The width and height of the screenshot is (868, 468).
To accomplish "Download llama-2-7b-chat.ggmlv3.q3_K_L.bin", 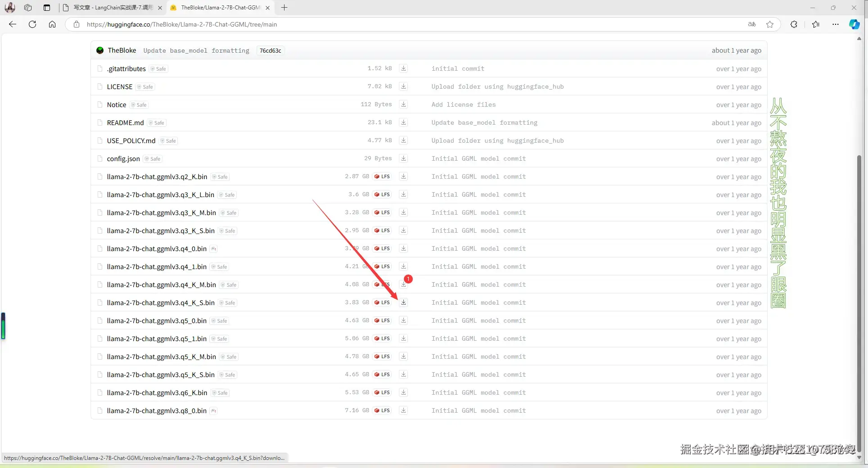I will coord(403,194).
